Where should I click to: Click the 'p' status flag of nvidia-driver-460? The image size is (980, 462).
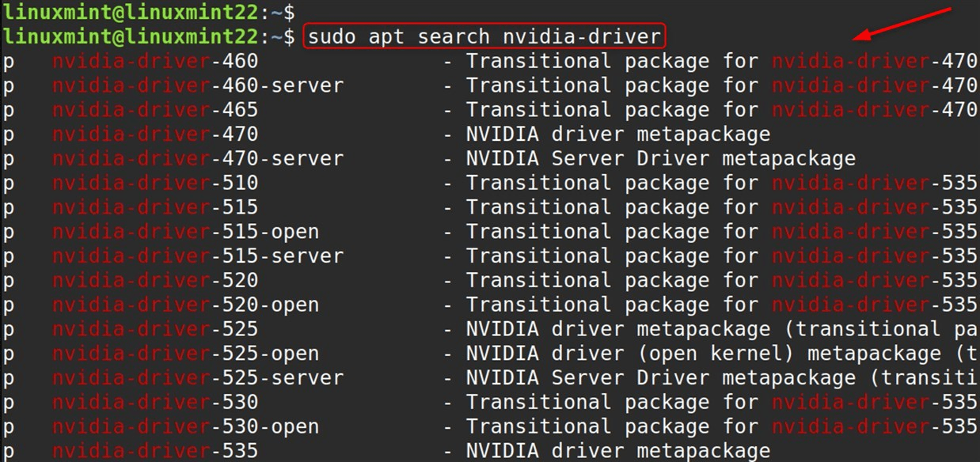[9, 62]
